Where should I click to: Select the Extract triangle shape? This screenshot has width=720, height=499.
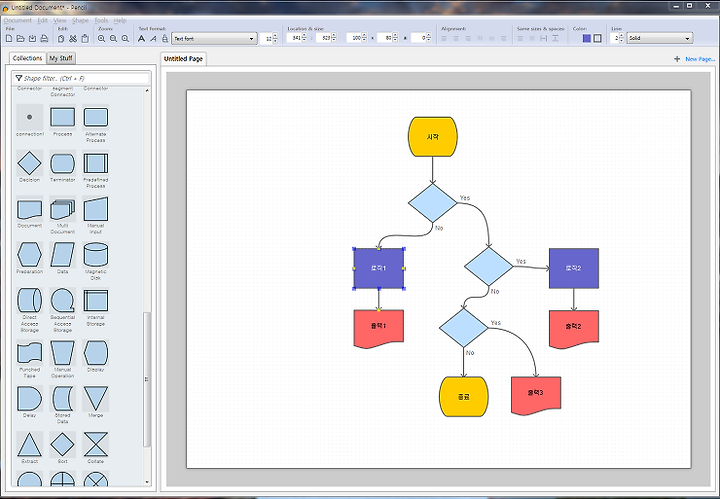[29, 444]
